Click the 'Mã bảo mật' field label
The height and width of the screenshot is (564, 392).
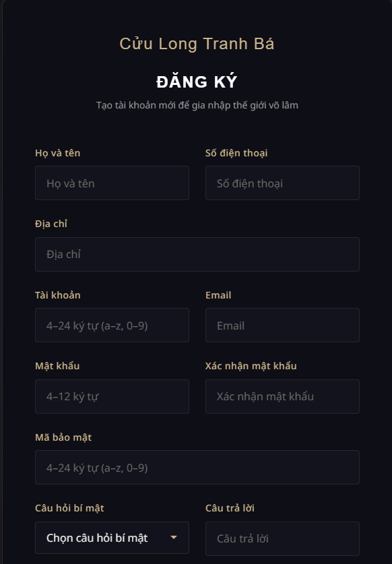pyautogui.click(x=63, y=437)
